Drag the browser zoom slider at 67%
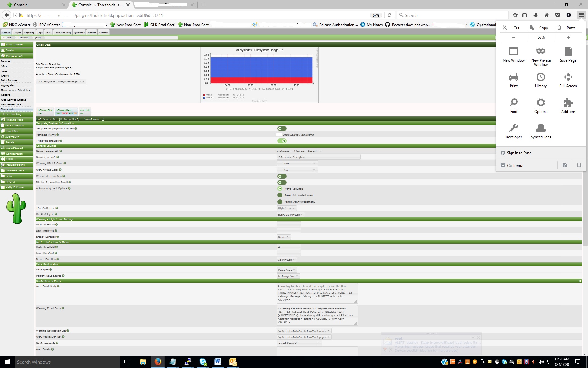Viewport: 588px width, 368px height. [541, 37]
